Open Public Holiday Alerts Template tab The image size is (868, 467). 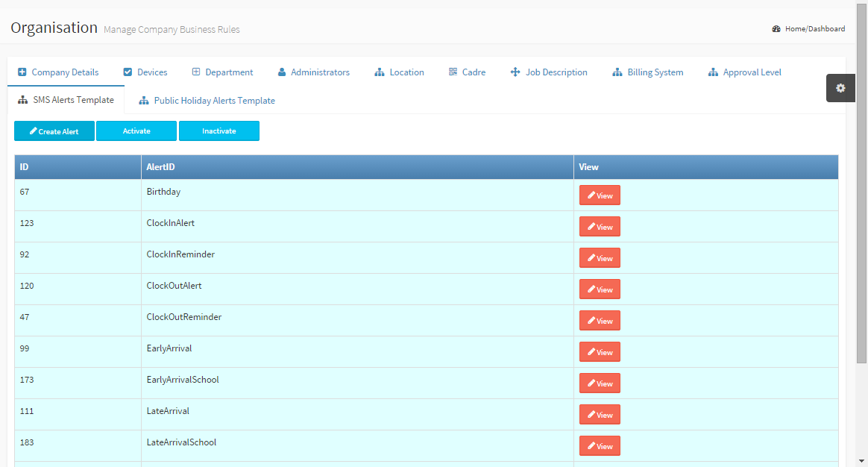[214, 101]
